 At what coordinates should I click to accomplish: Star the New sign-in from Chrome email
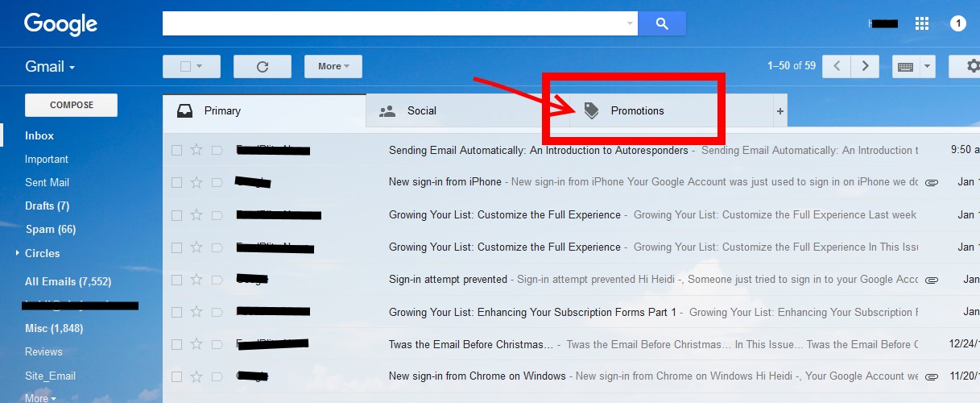tap(196, 376)
